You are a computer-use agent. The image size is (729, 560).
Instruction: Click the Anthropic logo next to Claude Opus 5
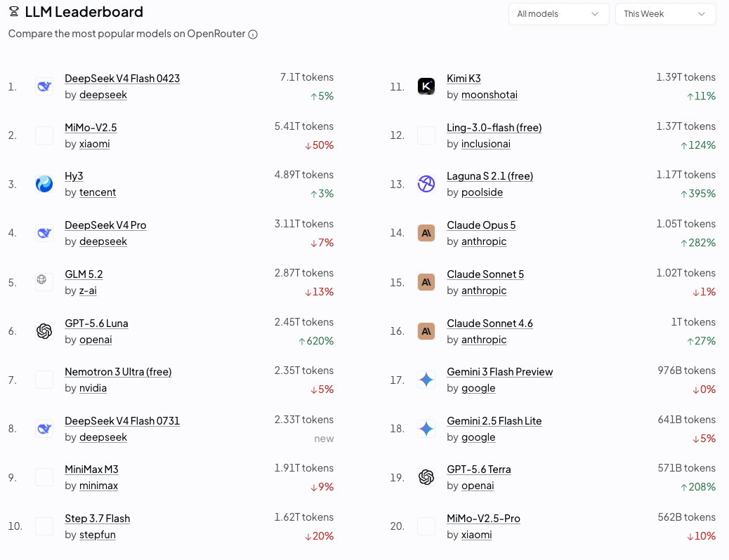426,233
